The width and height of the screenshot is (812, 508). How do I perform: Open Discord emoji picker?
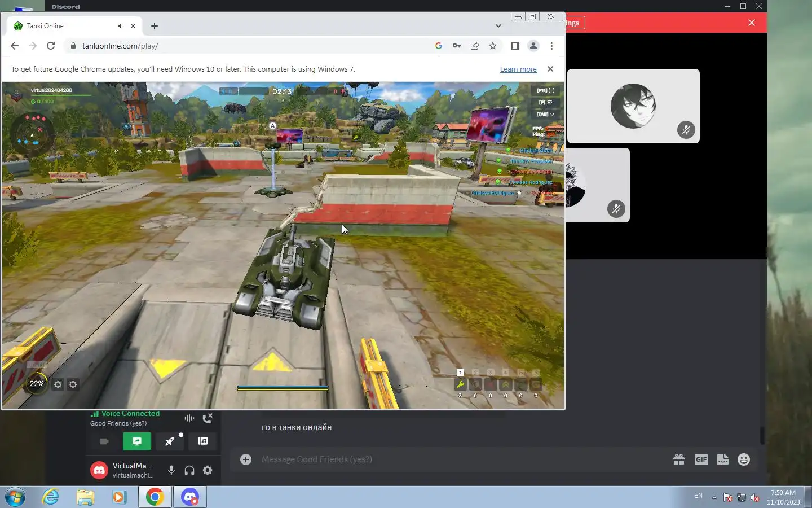coord(744,459)
